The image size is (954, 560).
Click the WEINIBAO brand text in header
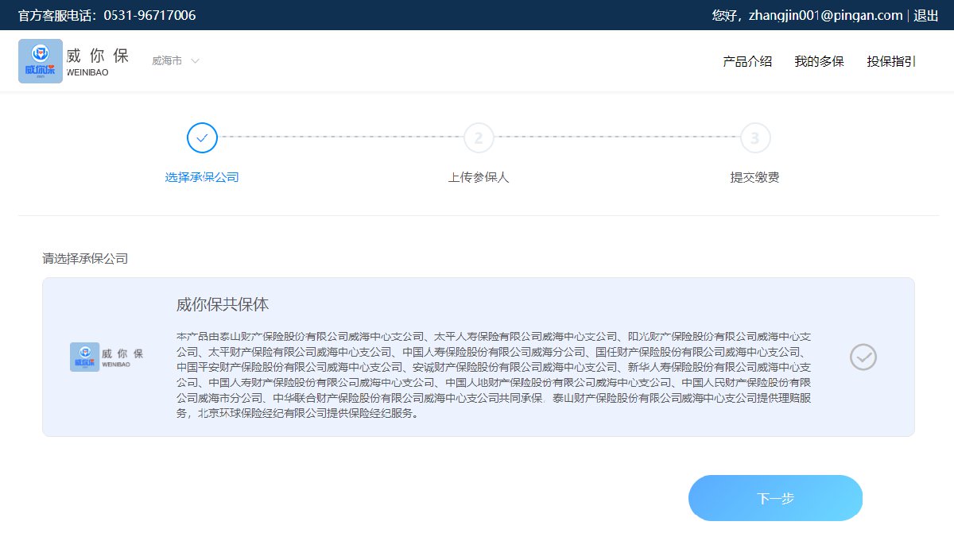click(x=87, y=72)
